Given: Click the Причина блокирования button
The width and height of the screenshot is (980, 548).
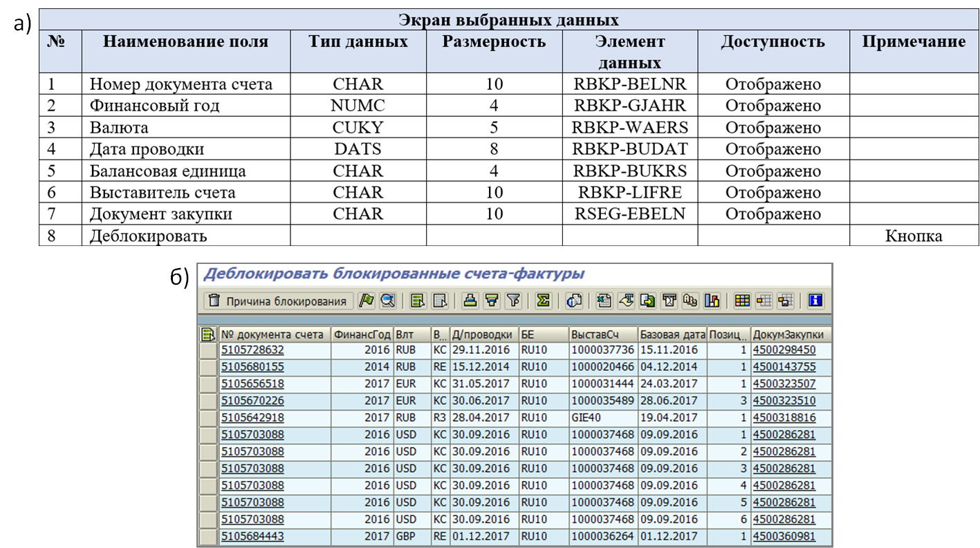Looking at the screenshot, I should 279,301.
